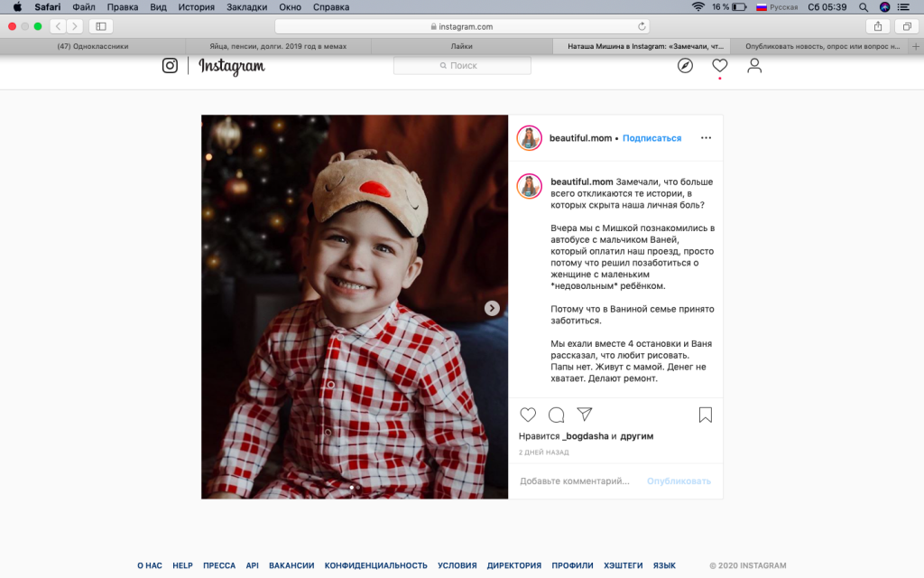Open the three-dots post options menu
The image size is (924, 578).
pyautogui.click(x=706, y=138)
